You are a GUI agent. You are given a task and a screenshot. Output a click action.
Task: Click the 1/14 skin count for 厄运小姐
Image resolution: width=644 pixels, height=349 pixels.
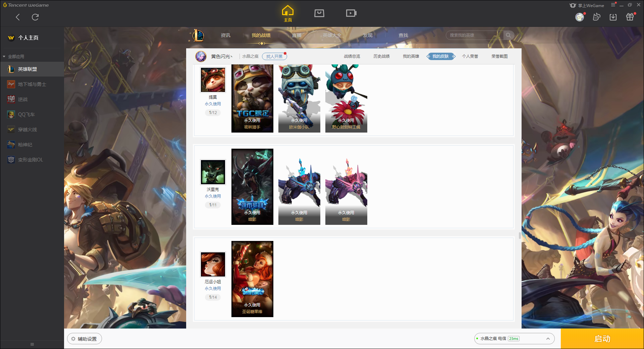click(213, 297)
